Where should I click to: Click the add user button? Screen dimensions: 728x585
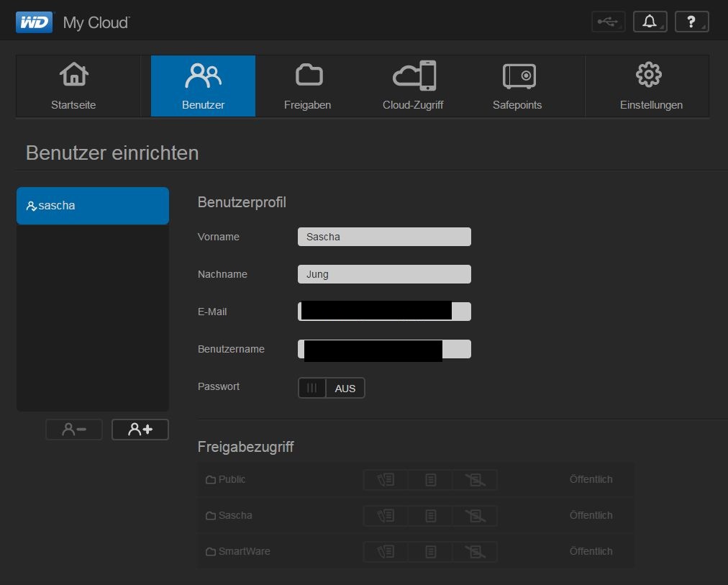point(140,430)
